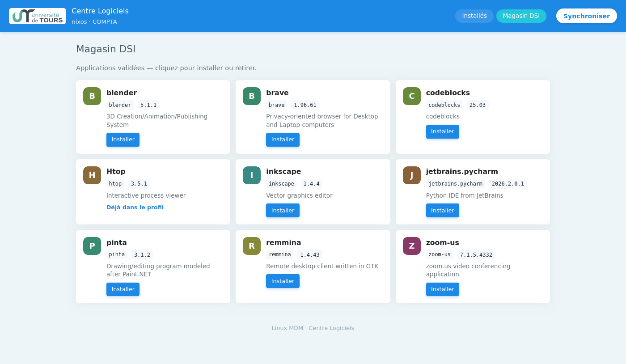Click the blender card title
This screenshot has height=364, width=626.
point(122,93)
